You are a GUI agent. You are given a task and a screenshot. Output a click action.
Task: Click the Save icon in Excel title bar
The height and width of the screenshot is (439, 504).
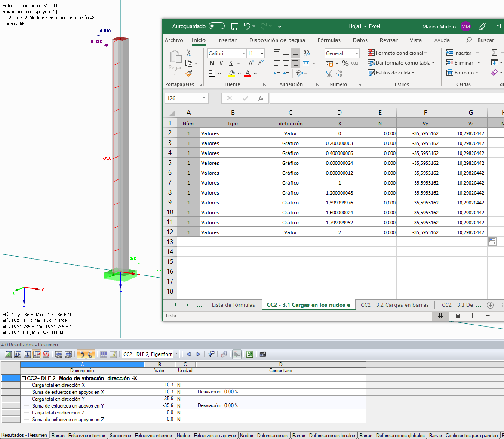click(235, 26)
